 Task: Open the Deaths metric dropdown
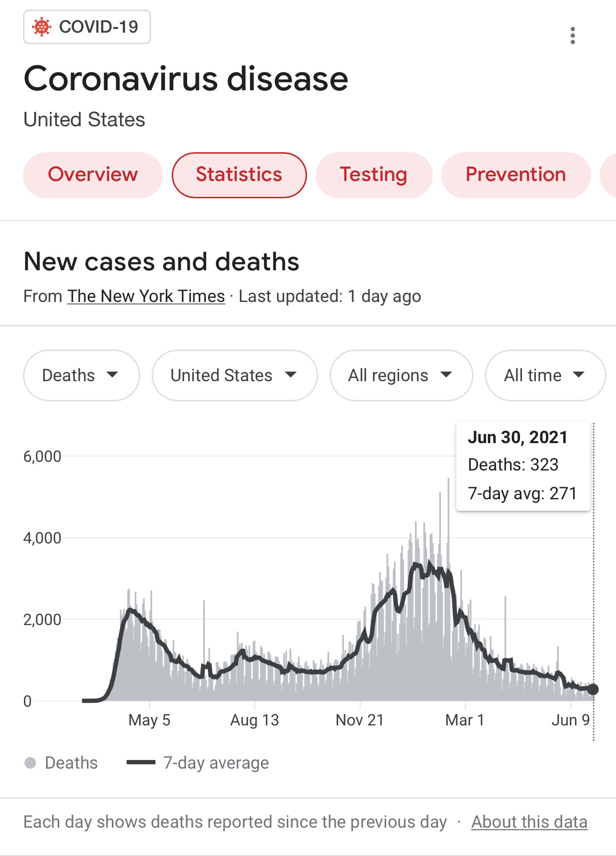(x=81, y=375)
